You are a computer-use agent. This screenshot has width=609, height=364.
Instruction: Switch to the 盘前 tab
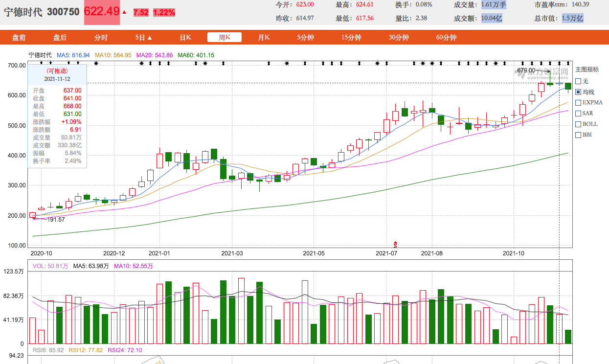coord(19,38)
